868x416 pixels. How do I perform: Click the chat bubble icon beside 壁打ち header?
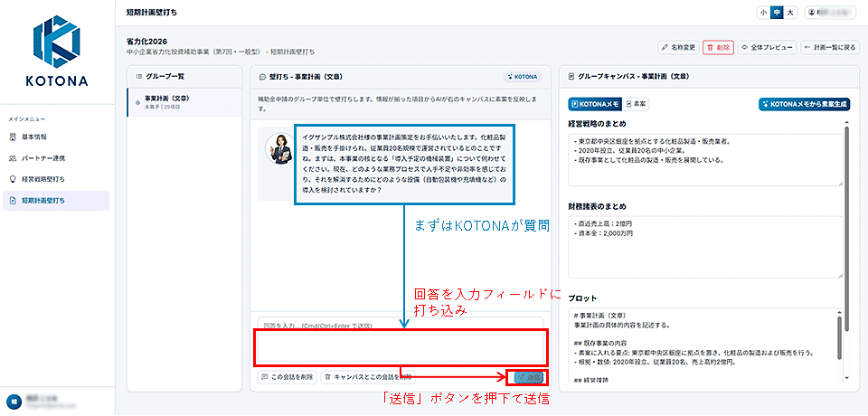[262, 76]
